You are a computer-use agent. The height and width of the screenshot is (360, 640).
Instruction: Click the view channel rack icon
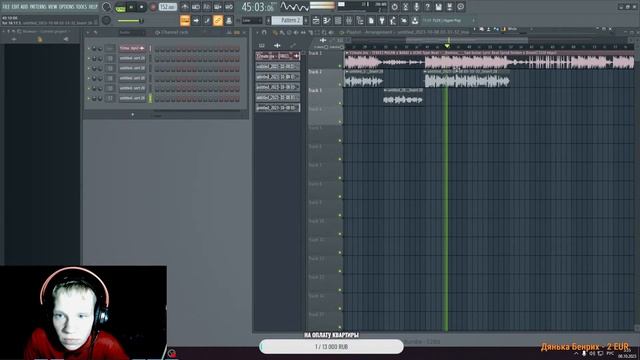pos(338,20)
